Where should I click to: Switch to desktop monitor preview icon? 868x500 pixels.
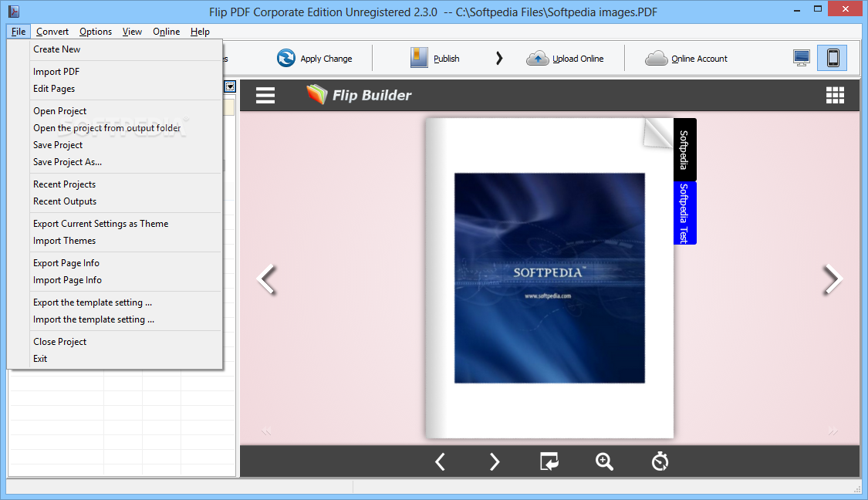(801, 58)
